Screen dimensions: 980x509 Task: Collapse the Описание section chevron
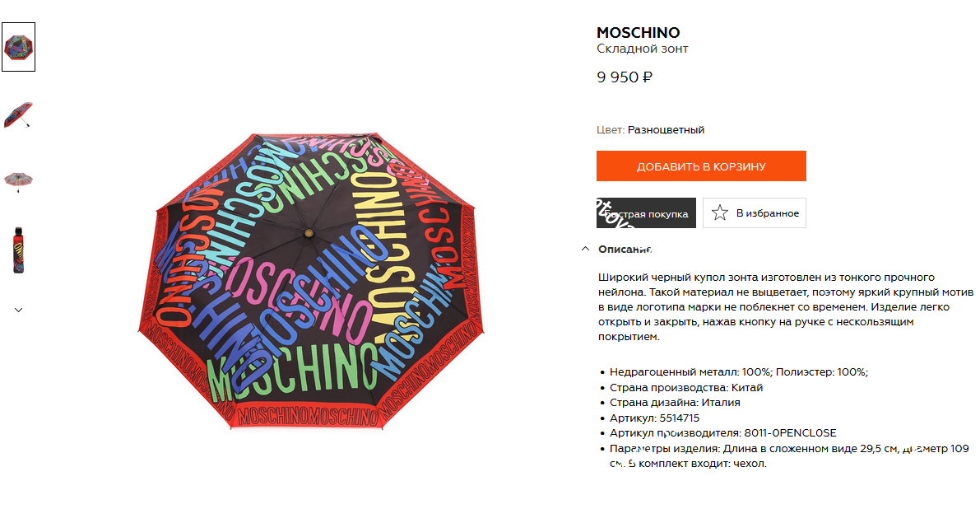(585, 249)
